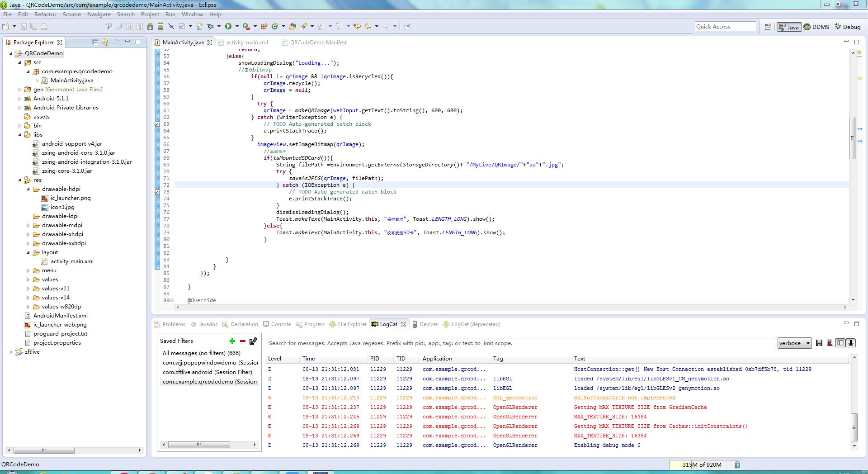Viewport: 868px width, 474px height.
Task: Open the Run button dropdown arrow
Action: point(237,26)
